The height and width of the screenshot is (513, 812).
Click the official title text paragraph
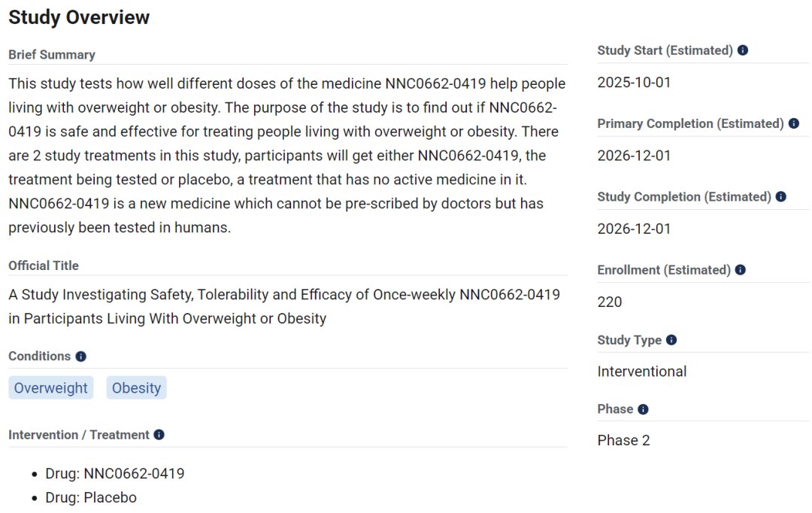click(283, 306)
